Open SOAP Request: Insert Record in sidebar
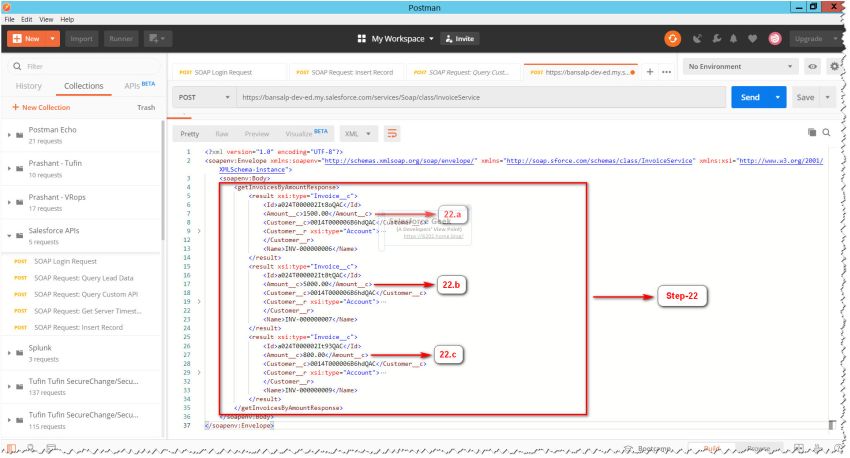 pyautogui.click(x=81, y=327)
